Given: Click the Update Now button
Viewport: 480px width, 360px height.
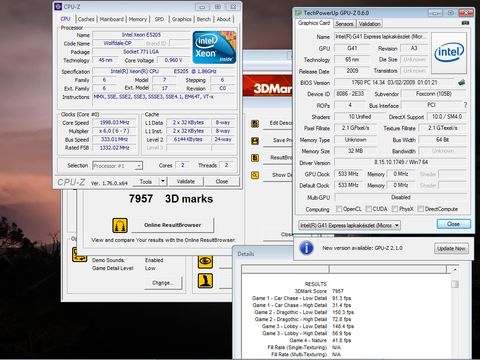Looking at the screenshot, I should click(451, 249).
